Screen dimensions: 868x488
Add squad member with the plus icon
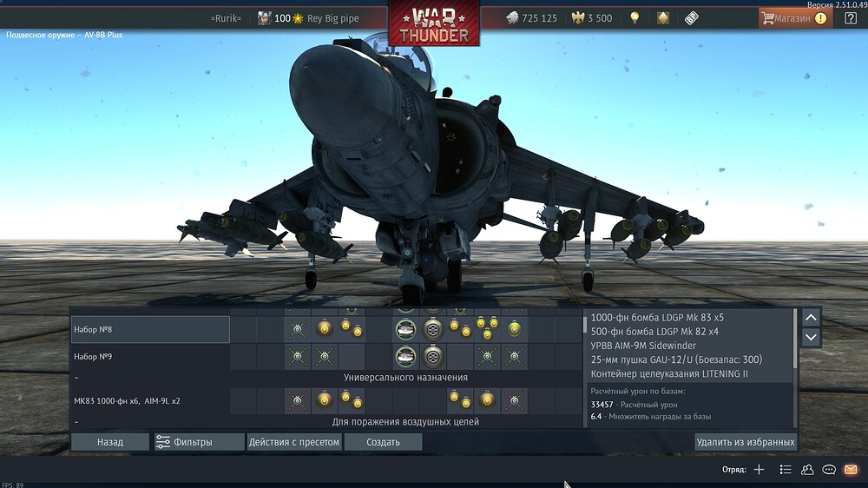tap(759, 469)
